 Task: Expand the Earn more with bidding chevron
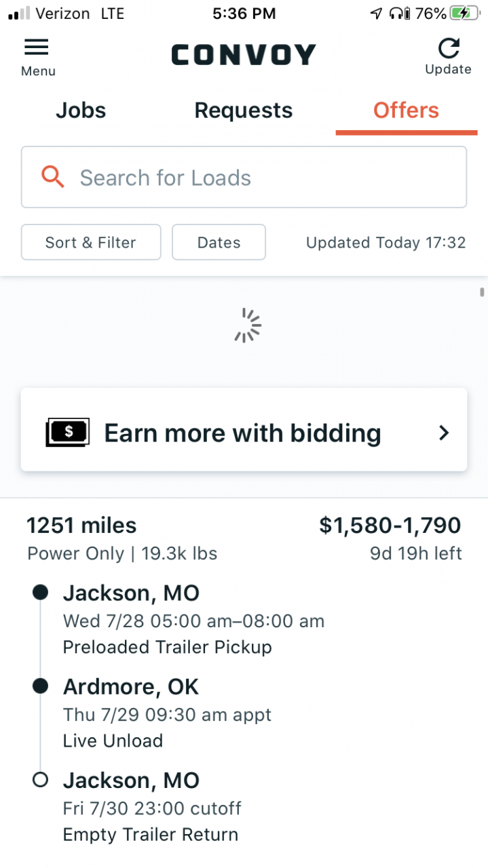click(444, 433)
